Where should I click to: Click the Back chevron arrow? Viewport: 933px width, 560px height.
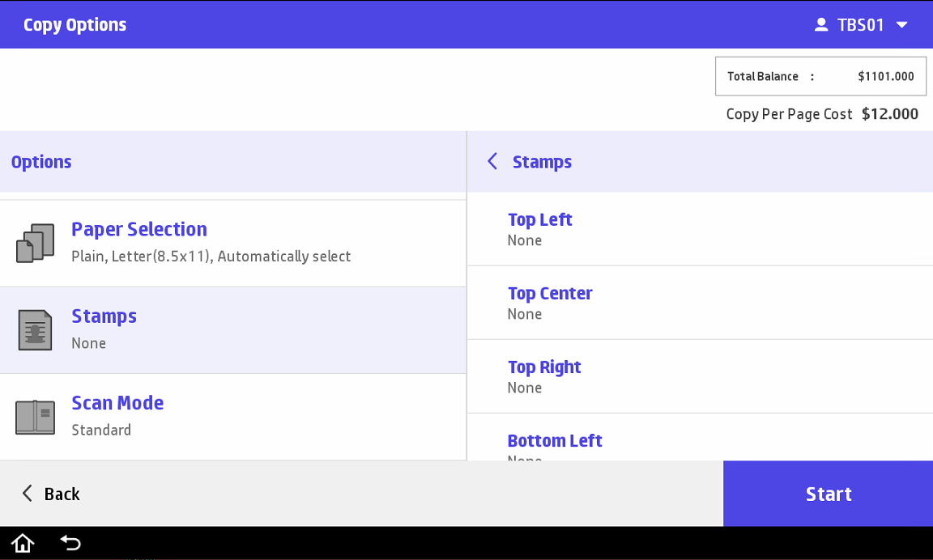[28, 494]
